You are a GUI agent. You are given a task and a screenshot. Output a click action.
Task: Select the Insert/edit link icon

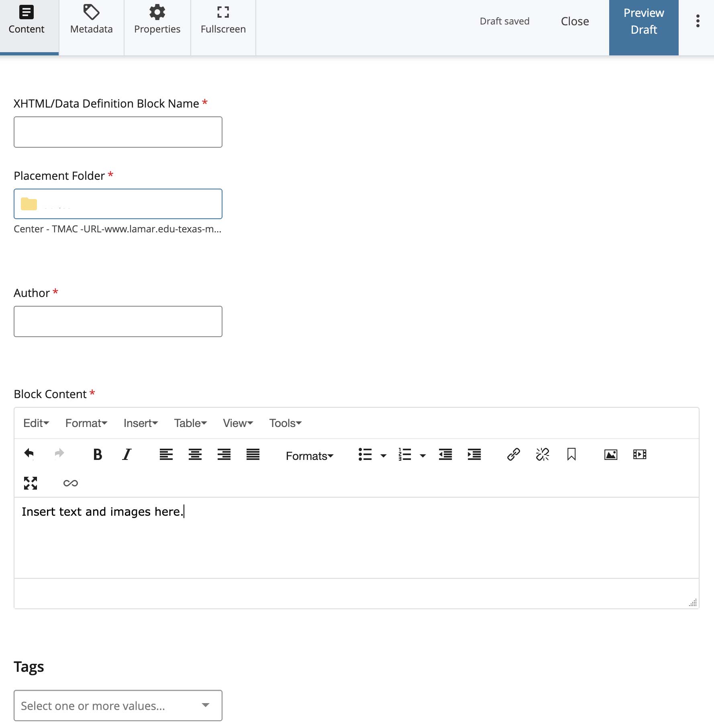click(513, 455)
